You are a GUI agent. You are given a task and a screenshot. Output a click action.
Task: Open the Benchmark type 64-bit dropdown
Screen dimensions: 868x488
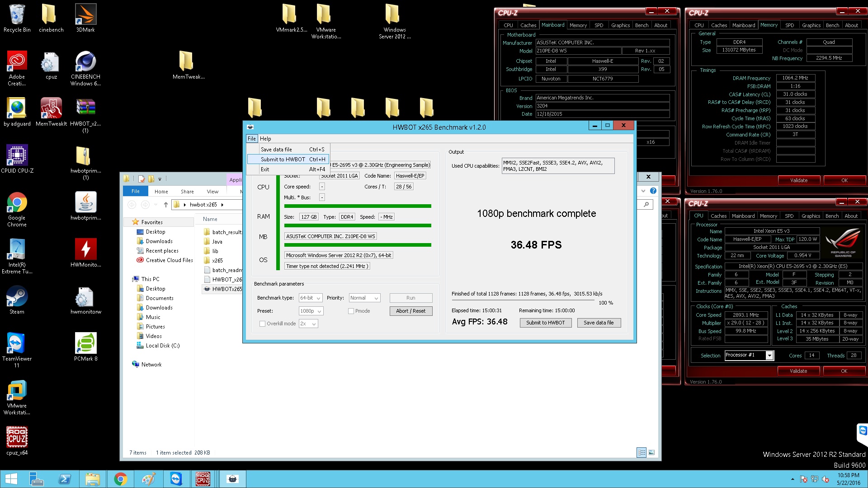click(311, 298)
